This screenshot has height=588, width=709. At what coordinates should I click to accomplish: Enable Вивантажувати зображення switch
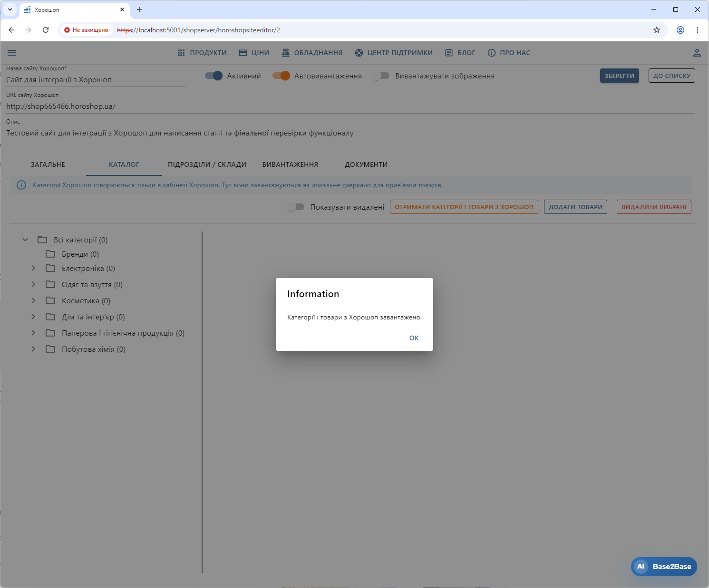(381, 76)
